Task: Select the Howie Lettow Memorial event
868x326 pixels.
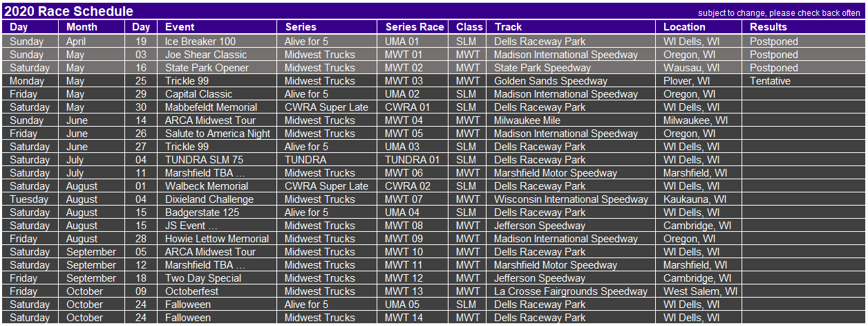Action: (x=218, y=239)
